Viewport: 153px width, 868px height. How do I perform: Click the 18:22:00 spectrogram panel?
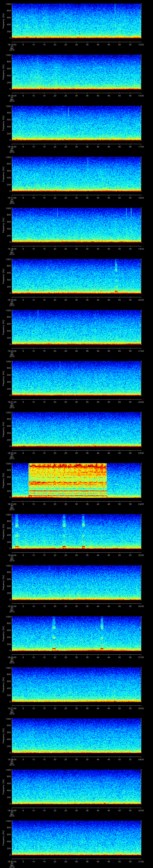[76, 429]
